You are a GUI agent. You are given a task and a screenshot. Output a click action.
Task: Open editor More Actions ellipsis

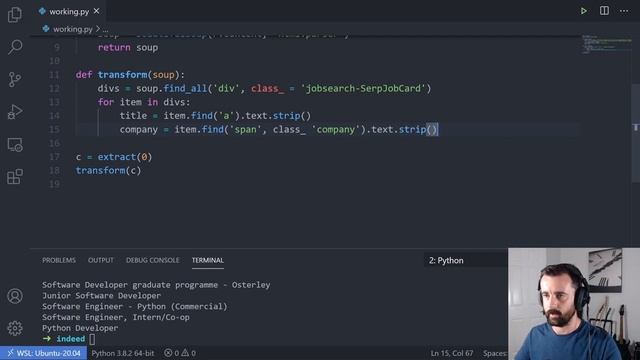624,11
